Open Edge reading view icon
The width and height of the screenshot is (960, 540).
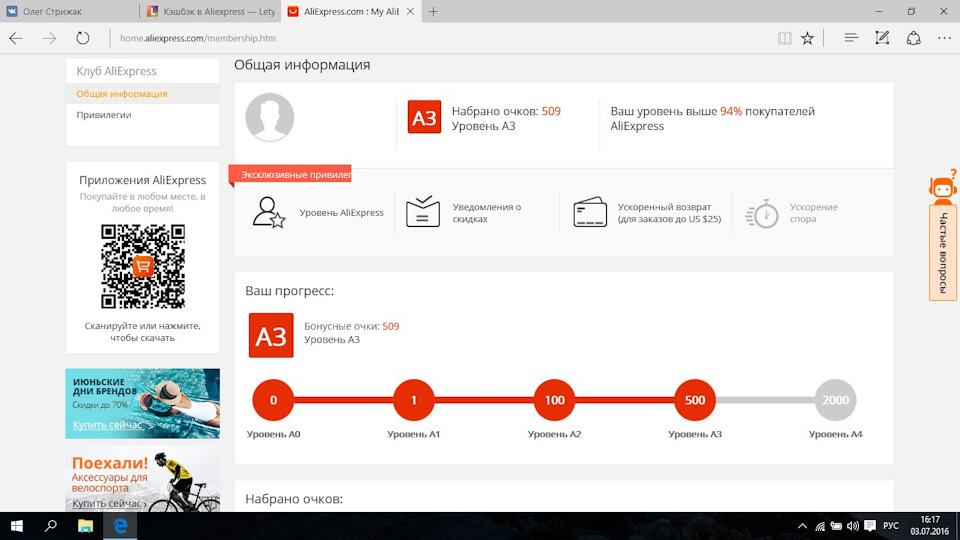pyautogui.click(x=784, y=38)
